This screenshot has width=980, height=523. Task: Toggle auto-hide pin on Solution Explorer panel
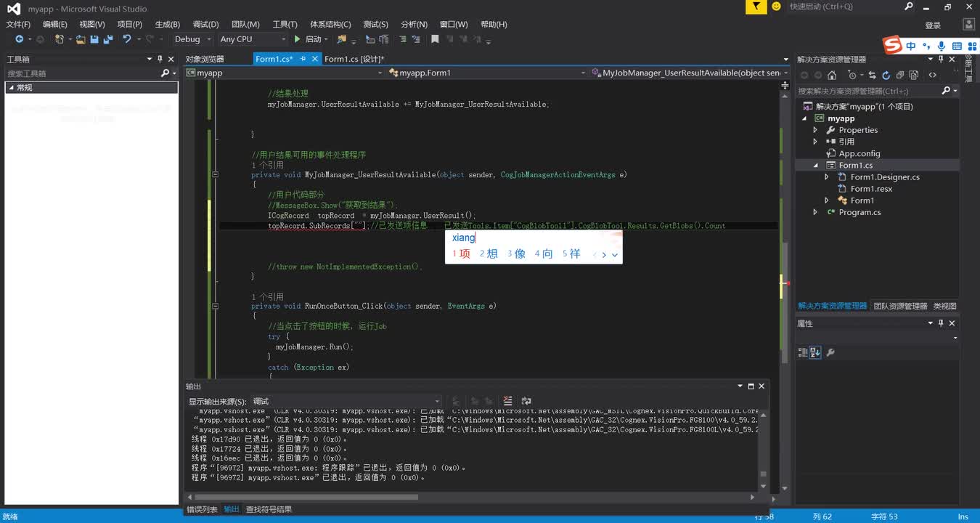(x=941, y=59)
